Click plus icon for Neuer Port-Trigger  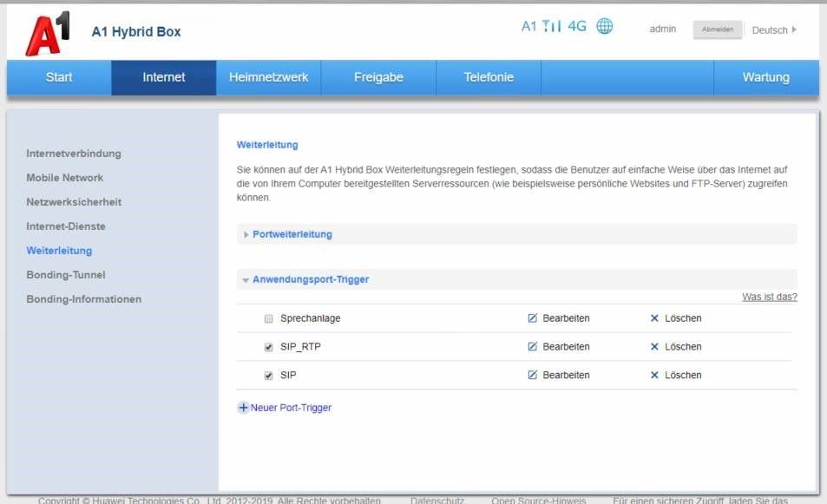pos(244,408)
